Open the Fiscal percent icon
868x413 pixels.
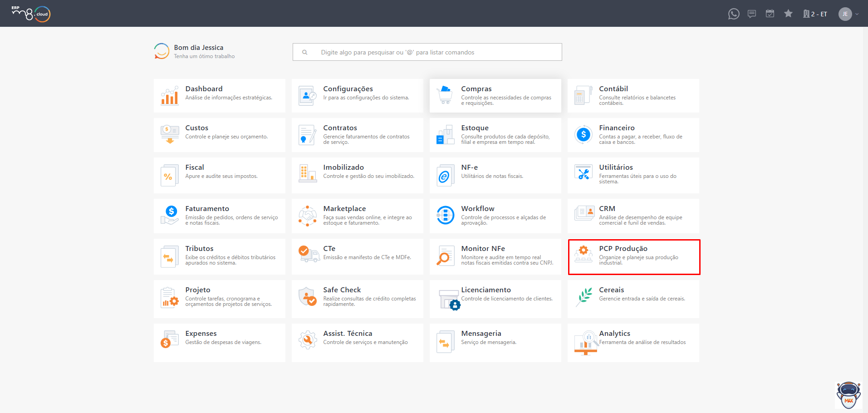(169, 176)
